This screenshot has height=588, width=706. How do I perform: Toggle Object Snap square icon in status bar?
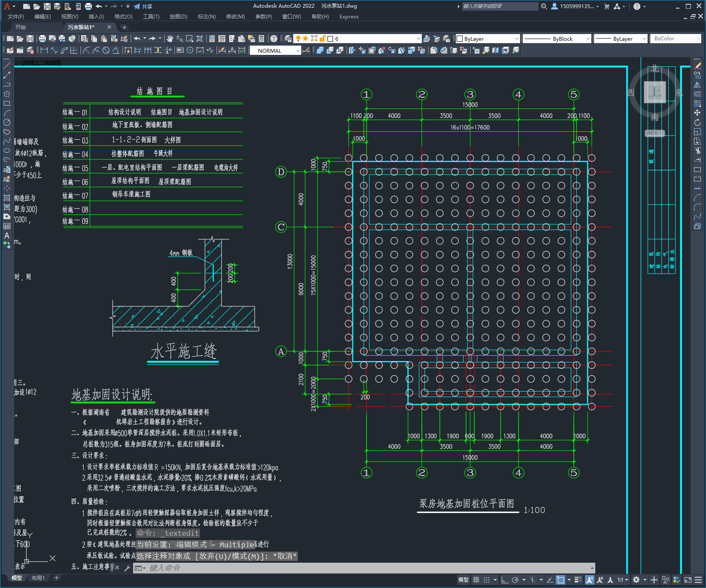click(x=561, y=580)
